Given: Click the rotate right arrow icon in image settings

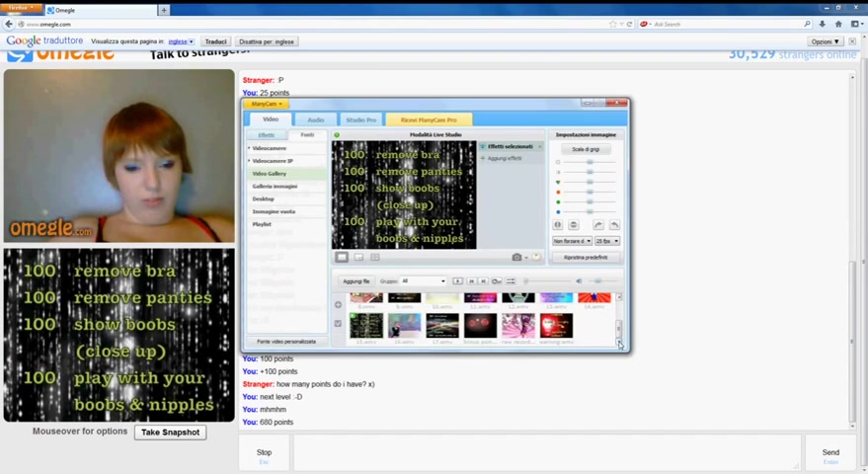Looking at the screenshot, I should [597, 225].
